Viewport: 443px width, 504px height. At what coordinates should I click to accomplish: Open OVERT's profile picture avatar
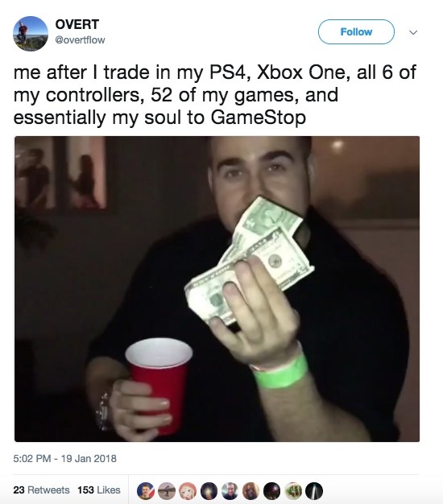[x=31, y=34]
